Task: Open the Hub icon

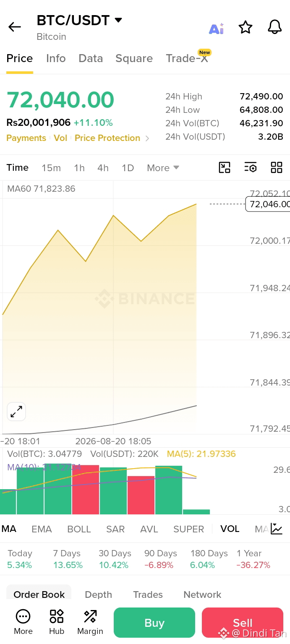Action: click(x=57, y=623)
